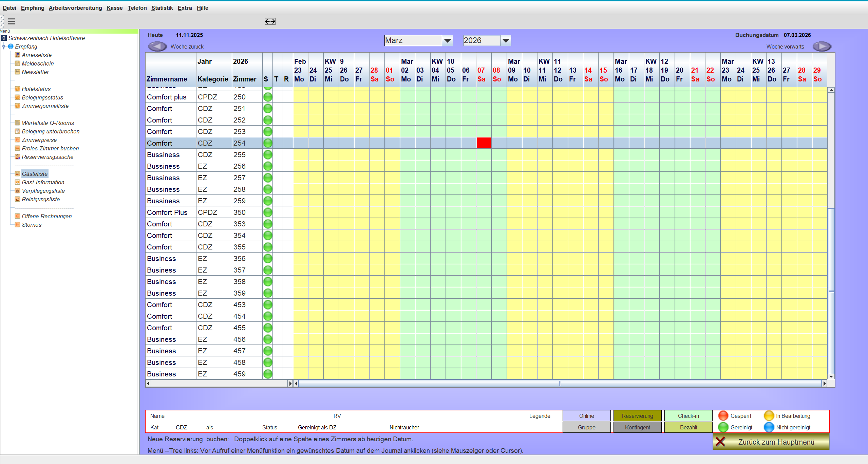
Task: Toggle room 459's cleaning status indicator
Action: coord(268,374)
